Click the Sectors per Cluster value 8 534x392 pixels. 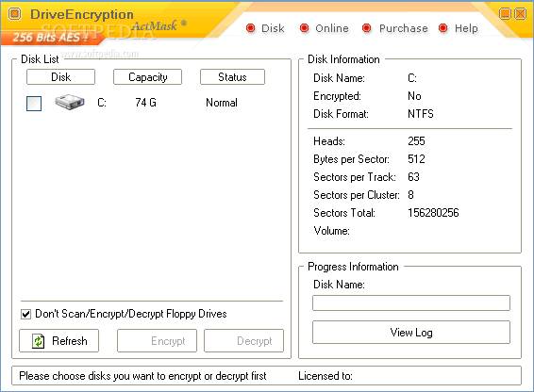pos(410,195)
